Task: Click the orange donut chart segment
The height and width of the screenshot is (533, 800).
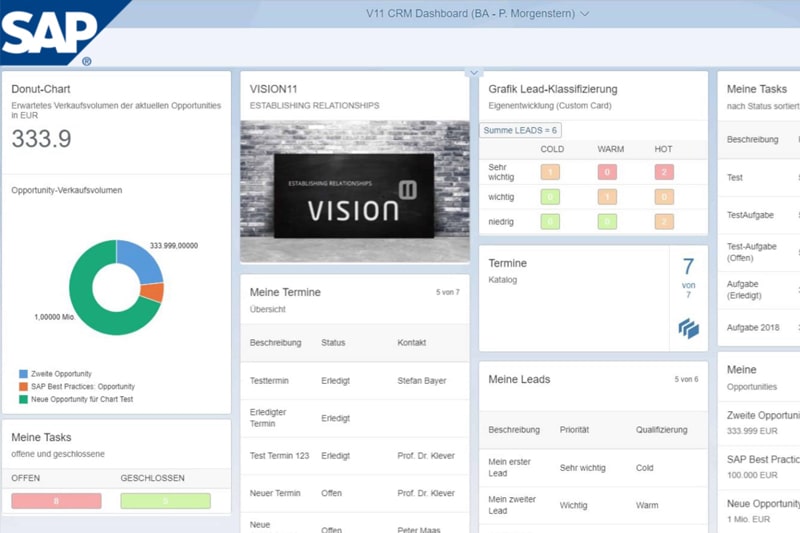Action: [x=154, y=293]
